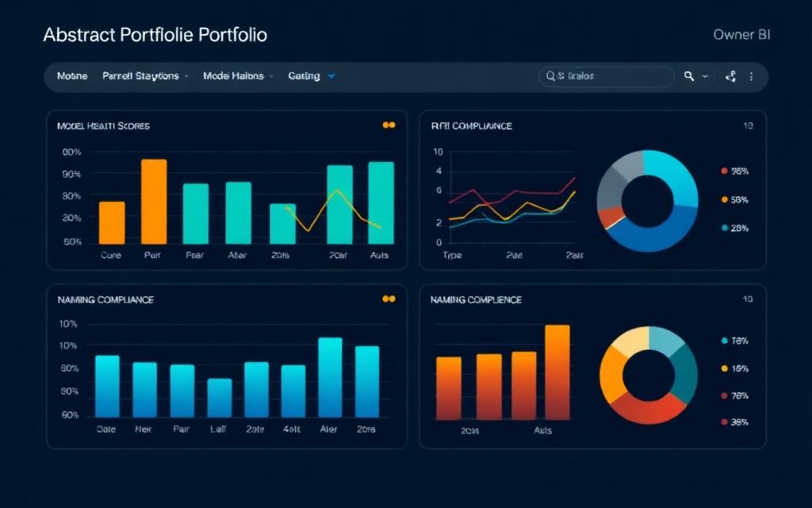
Task: Click into the search input field
Action: [607, 76]
